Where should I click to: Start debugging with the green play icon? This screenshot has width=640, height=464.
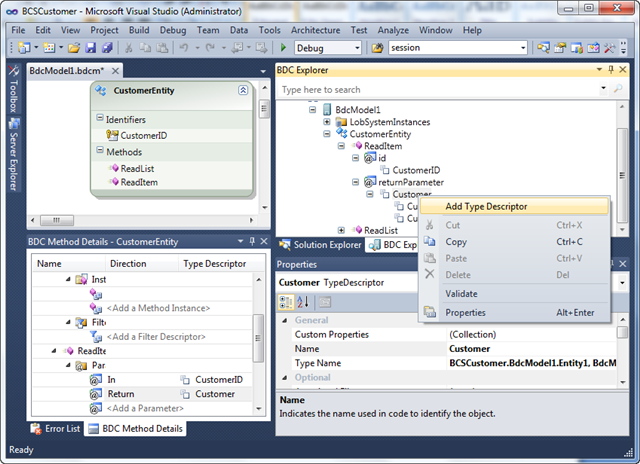point(283,48)
